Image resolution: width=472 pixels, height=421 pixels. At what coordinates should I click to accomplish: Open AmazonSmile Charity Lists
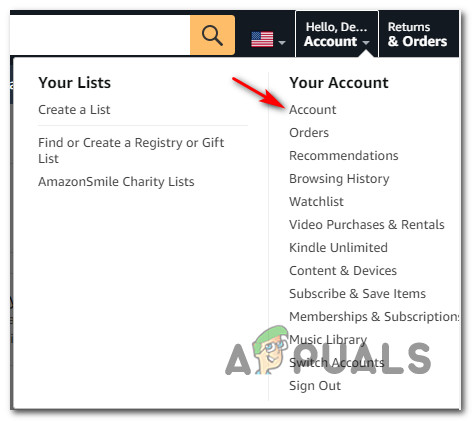pos(116,182)
